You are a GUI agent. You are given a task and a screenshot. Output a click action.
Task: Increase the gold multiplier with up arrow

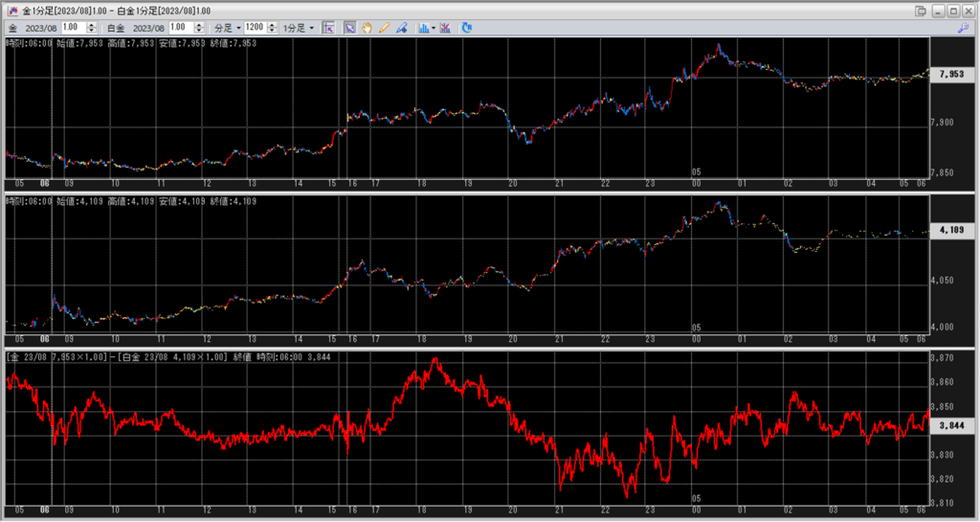tap(93, 25)
